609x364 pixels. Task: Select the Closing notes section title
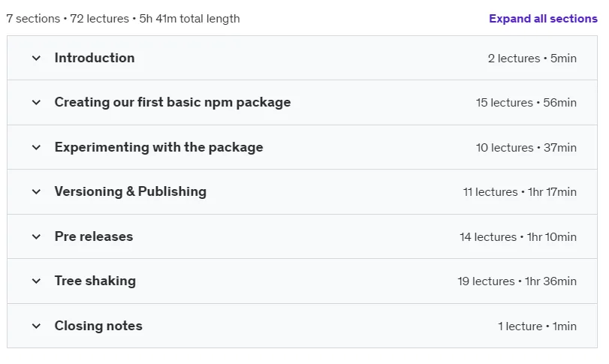click(x=98, y=326)
